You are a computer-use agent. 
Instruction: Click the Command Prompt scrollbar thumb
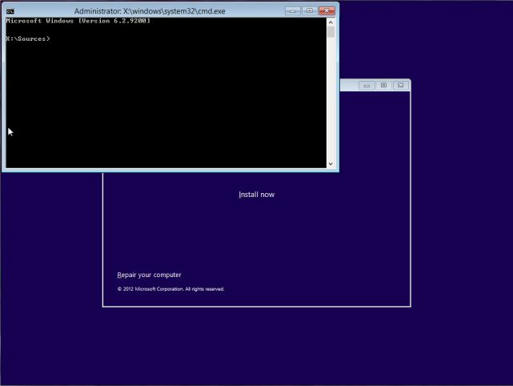[x=331, y=32]
